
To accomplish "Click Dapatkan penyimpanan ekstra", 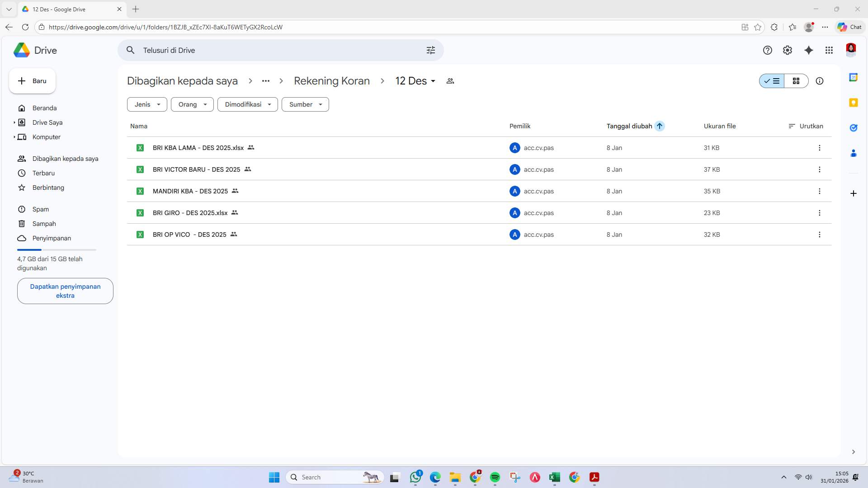I will [x=65, y=291].
